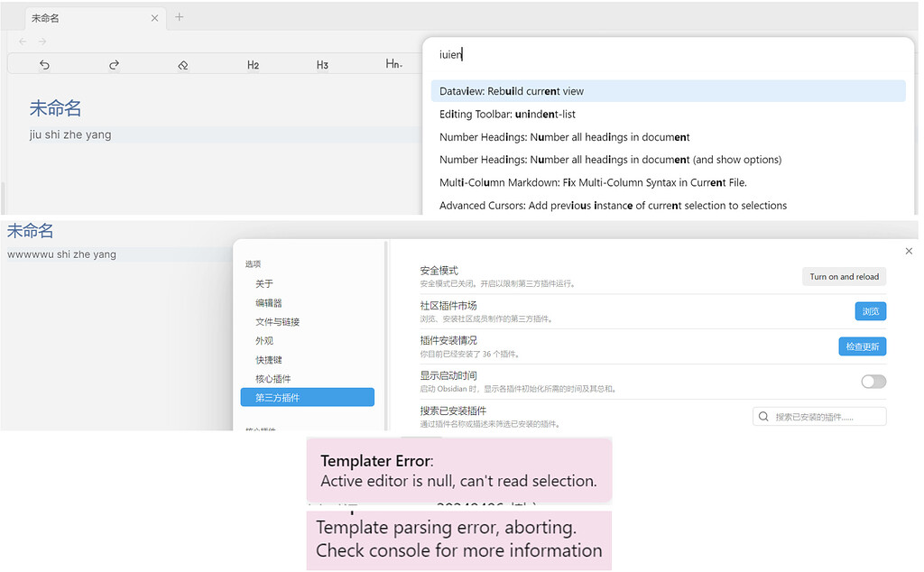Viewport: 924px width, 572px height.
Task: Select Number all headings (and show options)
Action: 669,160
